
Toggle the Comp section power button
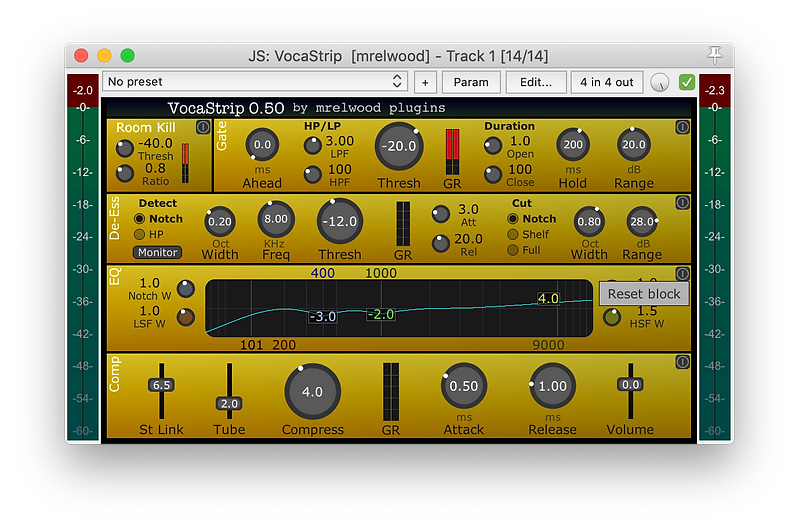[x=682, y=362]
